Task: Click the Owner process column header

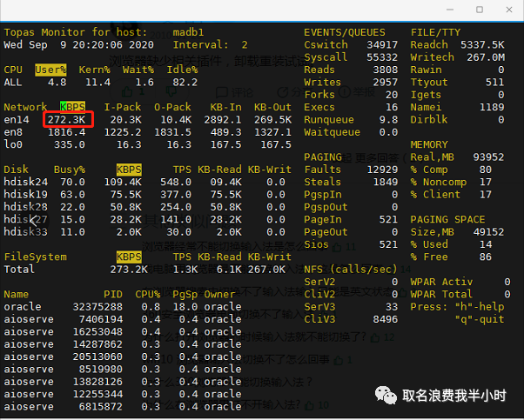Action: tap(220, 295)
